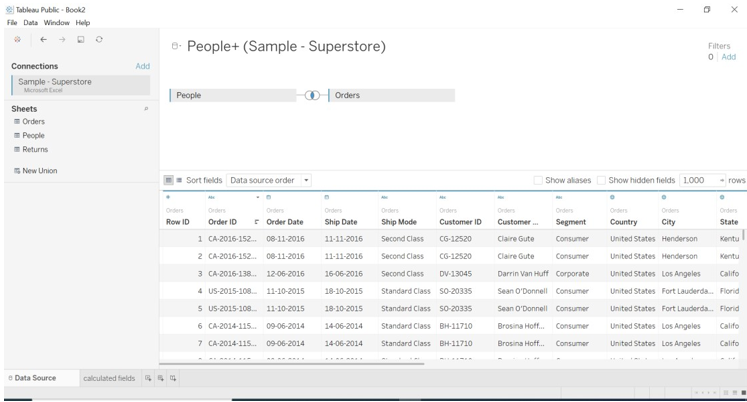This screenshot has width=747, height=402.
Task: Select the People sheet in Sheets list
Action: (33, 135)
